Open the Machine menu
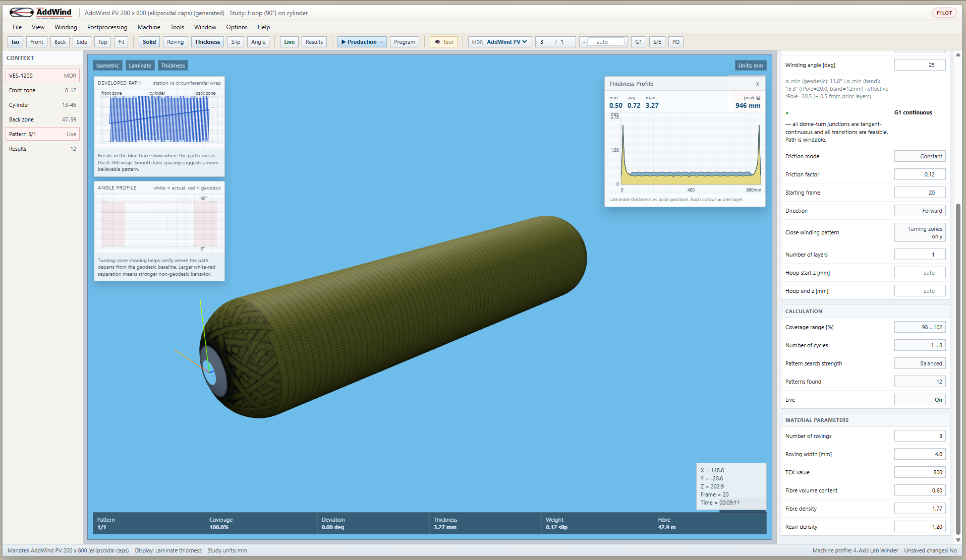Image resolution: width=966 pixels, height=560 pixels. tap(149, 27)
